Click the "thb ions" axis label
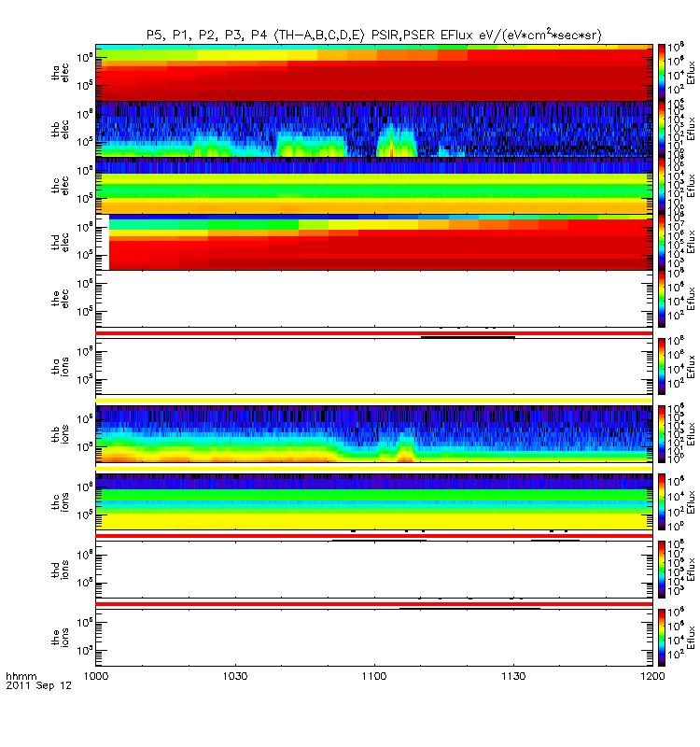The width and height of the screenshot is (700, 747). pos(60,434)
